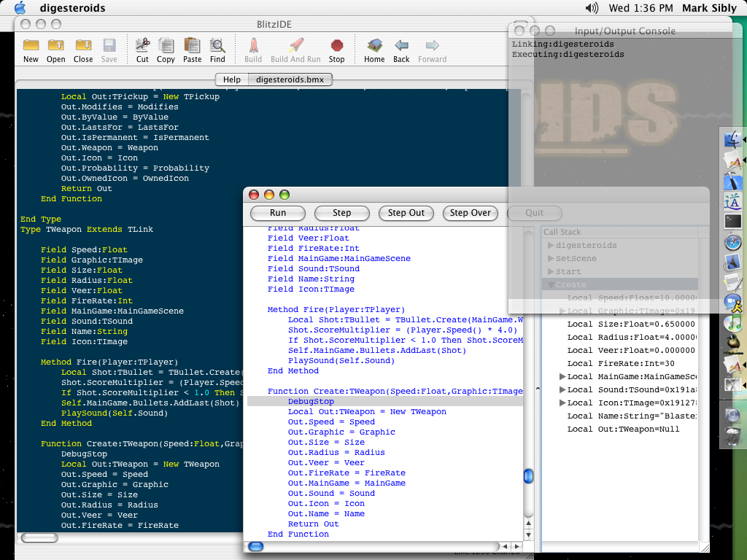Viewport: 747px width, 560px height.
Task: Click the debugger vertical scrollbar thumb
Action: pos(528,476)
